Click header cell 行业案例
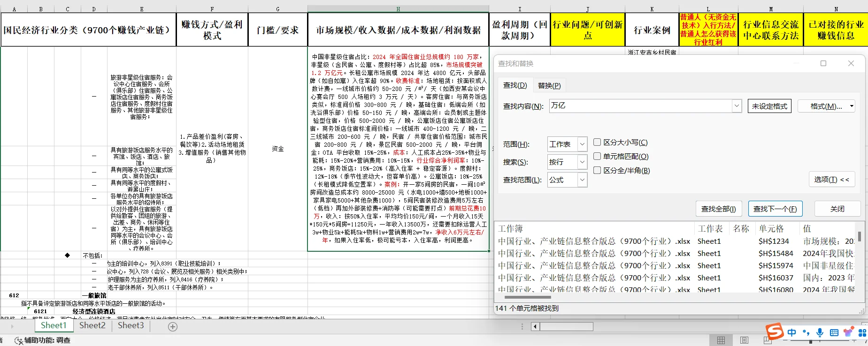 pos(652,30)
